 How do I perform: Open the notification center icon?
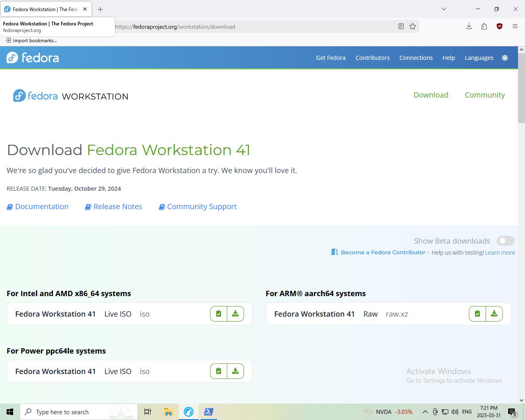tap(512, 412)
